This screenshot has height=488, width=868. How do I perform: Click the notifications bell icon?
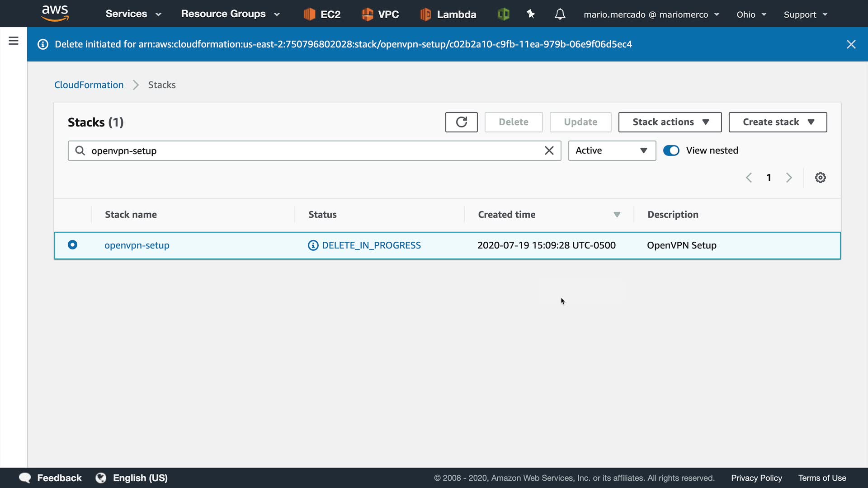tap(560, 14)
